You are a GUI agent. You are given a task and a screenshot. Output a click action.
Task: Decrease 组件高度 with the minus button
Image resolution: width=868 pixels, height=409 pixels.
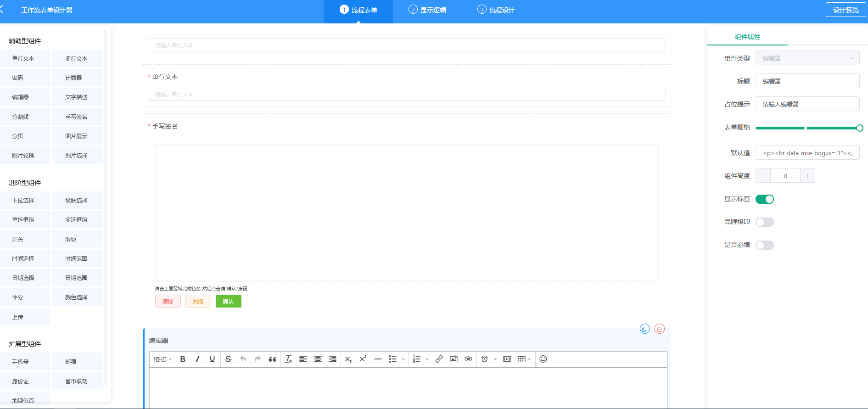[x=763, y=176]
